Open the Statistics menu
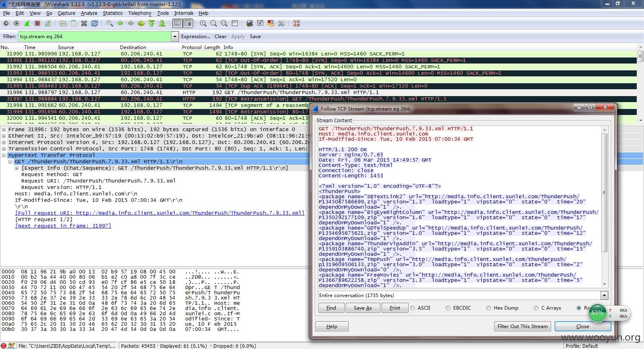The width and height of the screenshot is (644, 349). [113, 13]
